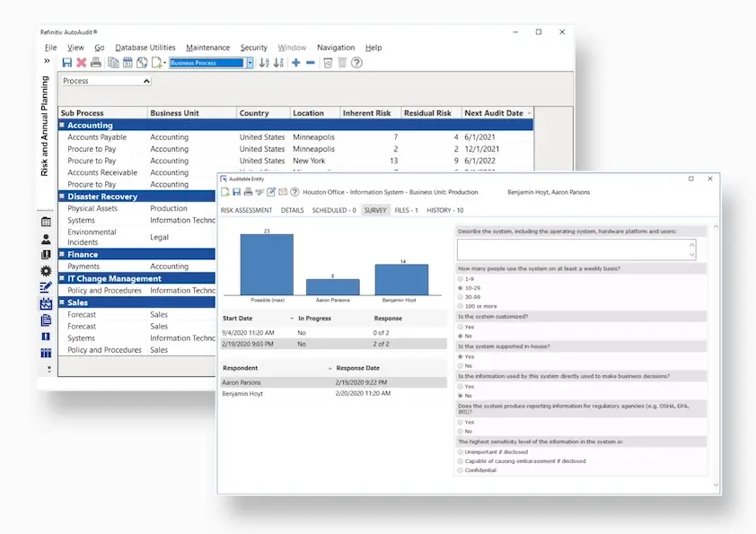The image size is (756, 534).
Task: Open the calendar toolbar icon
Action: click(127, 63)
